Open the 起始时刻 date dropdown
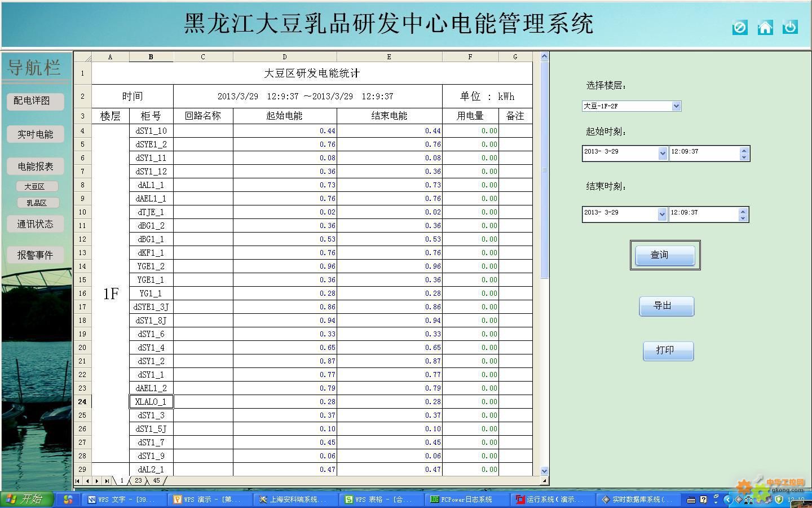Viewport: 812px width, 508px height. pyautogui.click(x=662, y=154)
